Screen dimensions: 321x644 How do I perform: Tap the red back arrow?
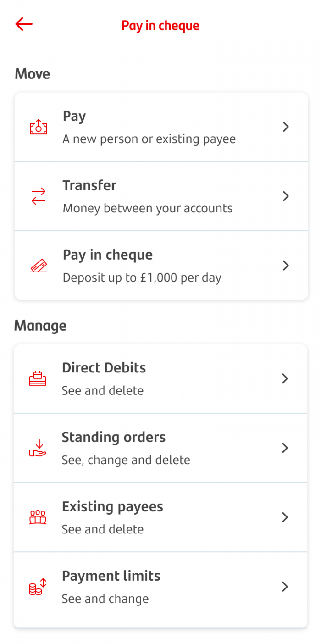click(x=23, y=24)
